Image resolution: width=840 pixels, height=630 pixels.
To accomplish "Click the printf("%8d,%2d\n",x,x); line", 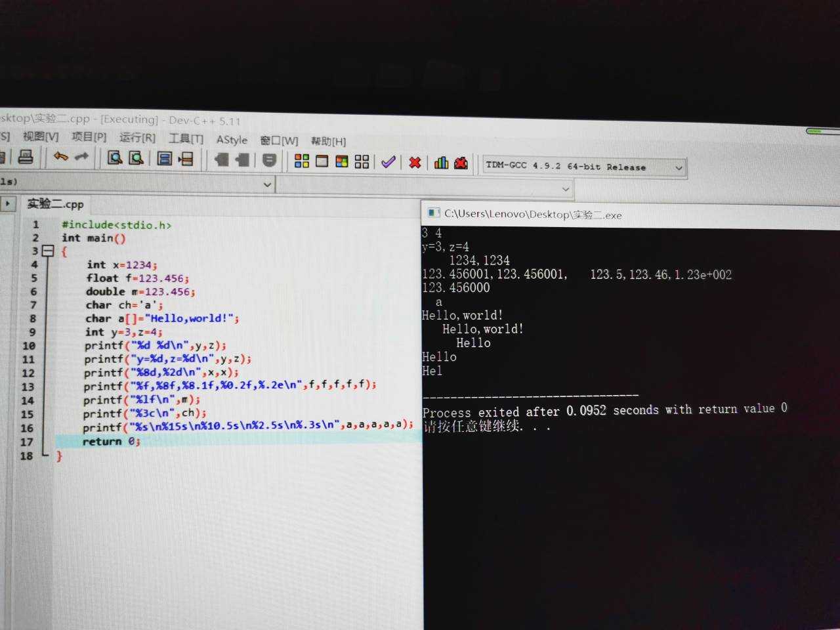I will pyautogui.click(x=161, y=373).
